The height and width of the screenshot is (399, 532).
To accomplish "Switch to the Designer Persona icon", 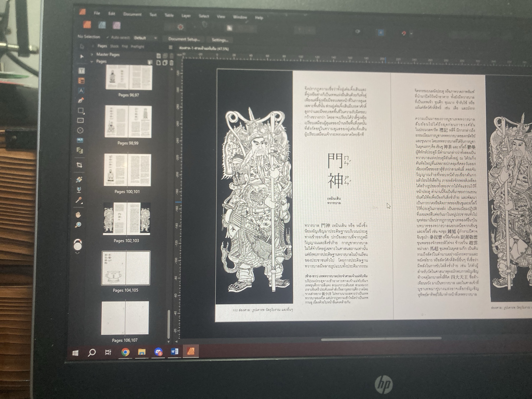I will 102,25.
